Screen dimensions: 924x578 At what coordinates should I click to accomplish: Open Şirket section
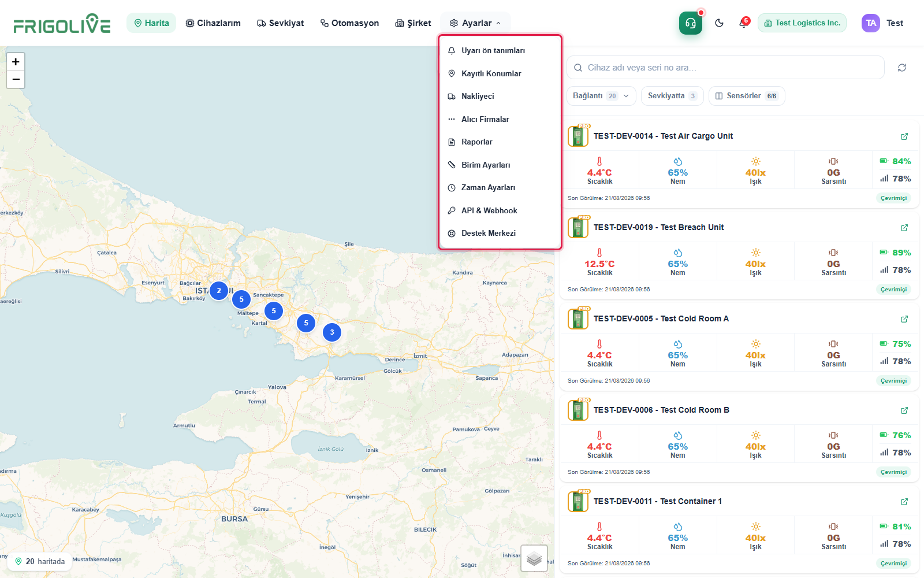[413, 23]
